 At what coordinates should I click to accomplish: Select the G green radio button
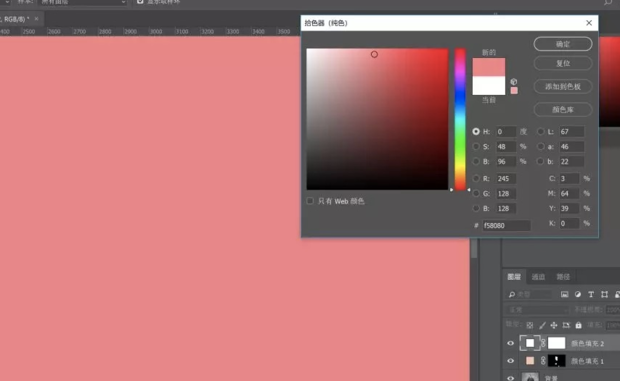pos(476,194)
